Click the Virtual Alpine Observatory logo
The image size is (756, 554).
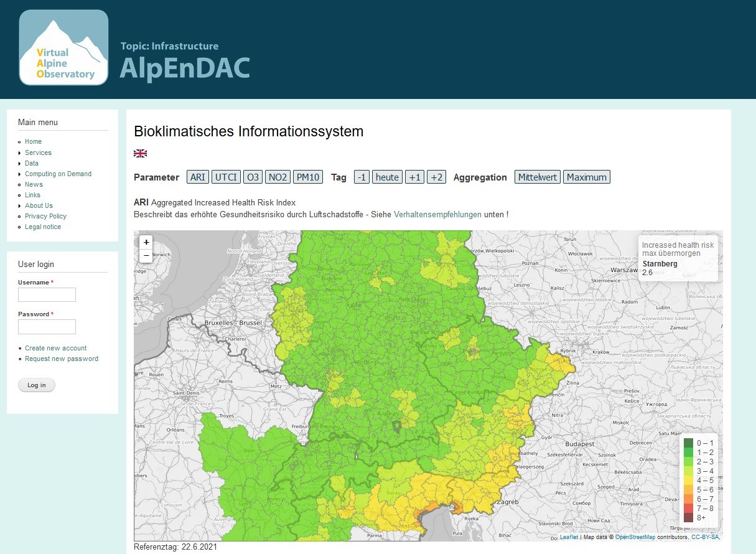63,47
